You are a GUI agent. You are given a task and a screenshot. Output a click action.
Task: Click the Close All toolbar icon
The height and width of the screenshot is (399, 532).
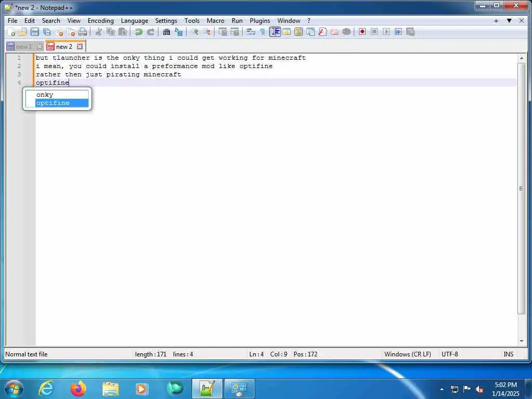coord(71,32)
